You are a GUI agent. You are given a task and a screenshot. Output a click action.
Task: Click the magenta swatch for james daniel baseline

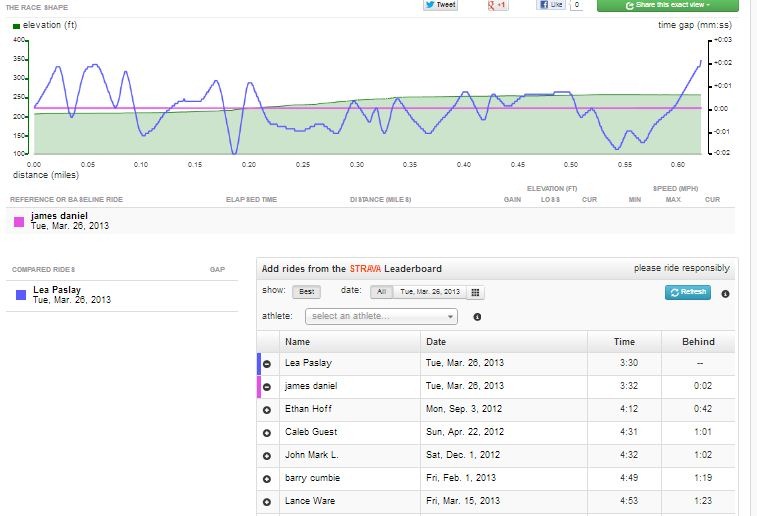click(x=19, y=222)
